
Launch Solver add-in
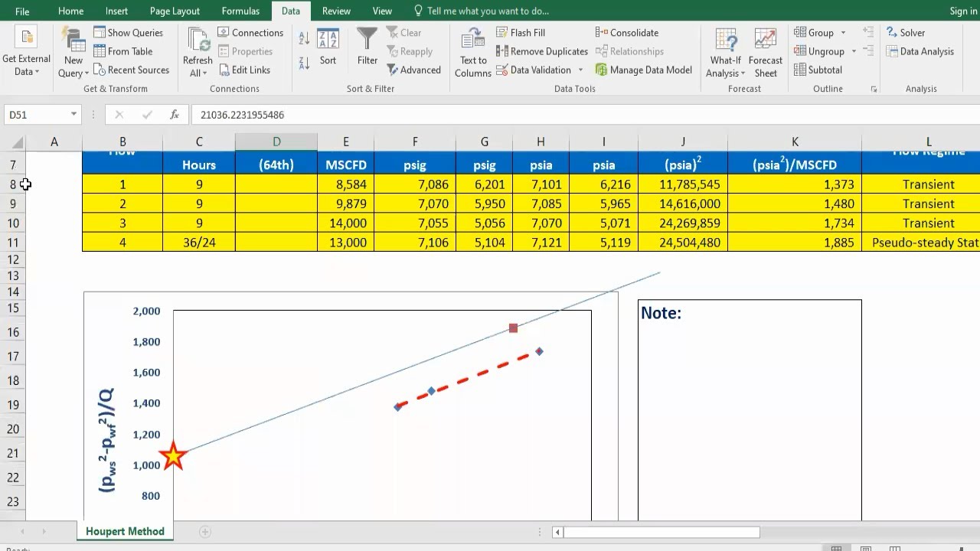coord(906,33)
